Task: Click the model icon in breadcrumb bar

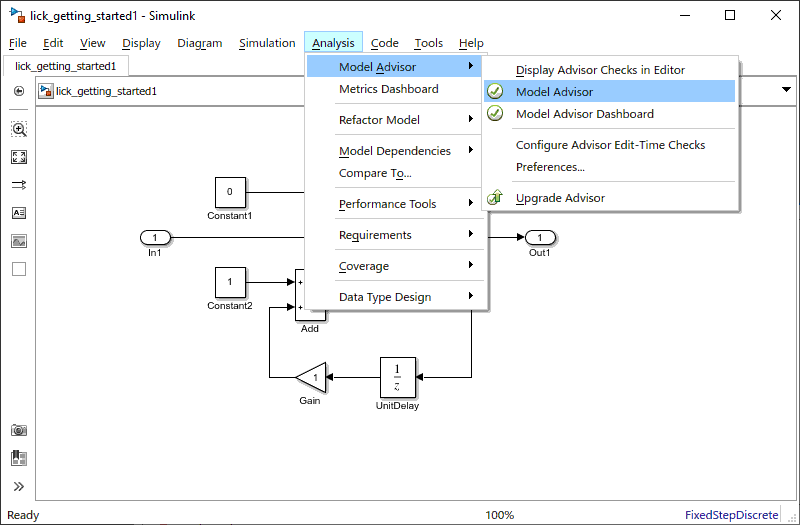Action: (x=46, y=91)
